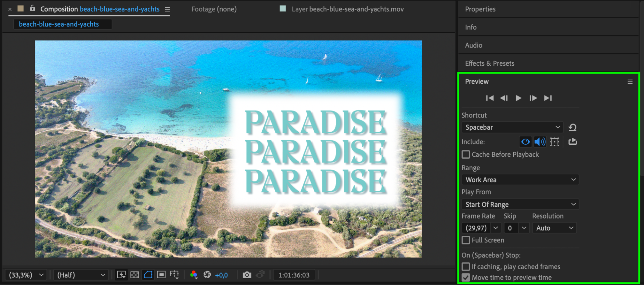Image resolution: width=644 pixels, height=285 pixels.
Task: Toggle audio include speaker icon
Action: pyautogui.click(x=540, y=142)
